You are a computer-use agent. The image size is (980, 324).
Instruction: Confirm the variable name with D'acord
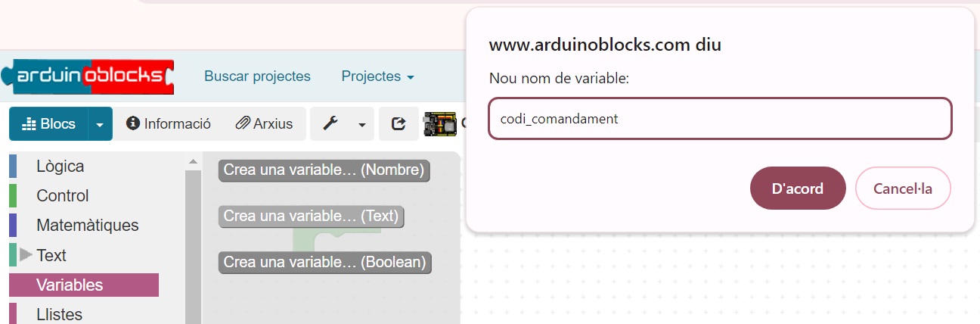pos(797,188)
